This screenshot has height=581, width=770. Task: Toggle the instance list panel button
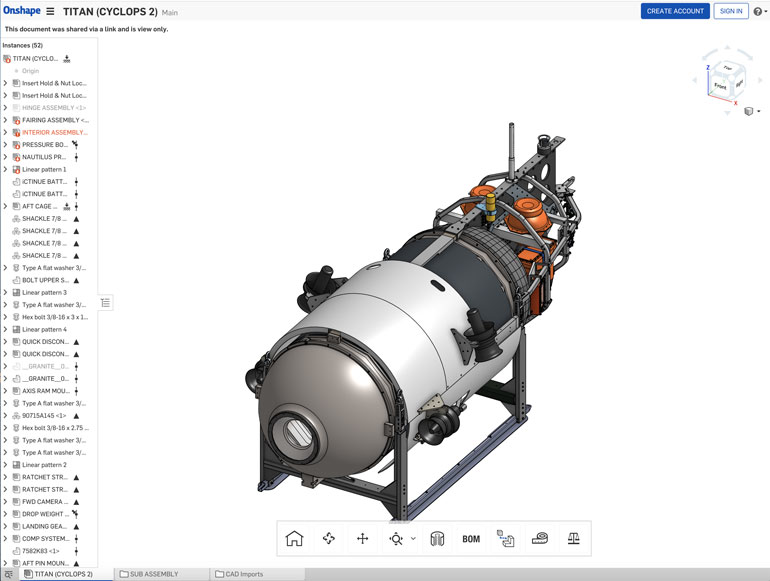tap(107, 302)
